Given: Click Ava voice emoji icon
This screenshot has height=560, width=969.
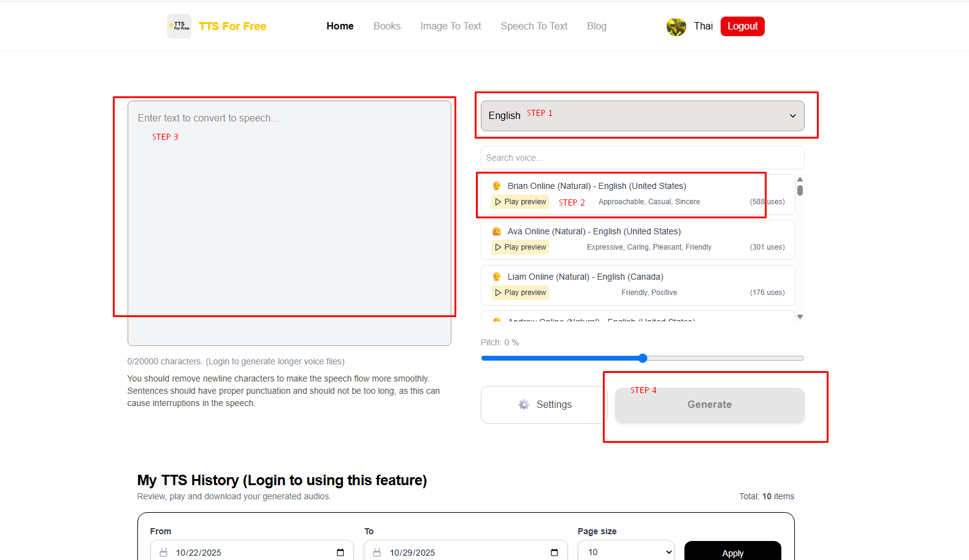Looking at the screenshot, I should (x=497, y=231).
